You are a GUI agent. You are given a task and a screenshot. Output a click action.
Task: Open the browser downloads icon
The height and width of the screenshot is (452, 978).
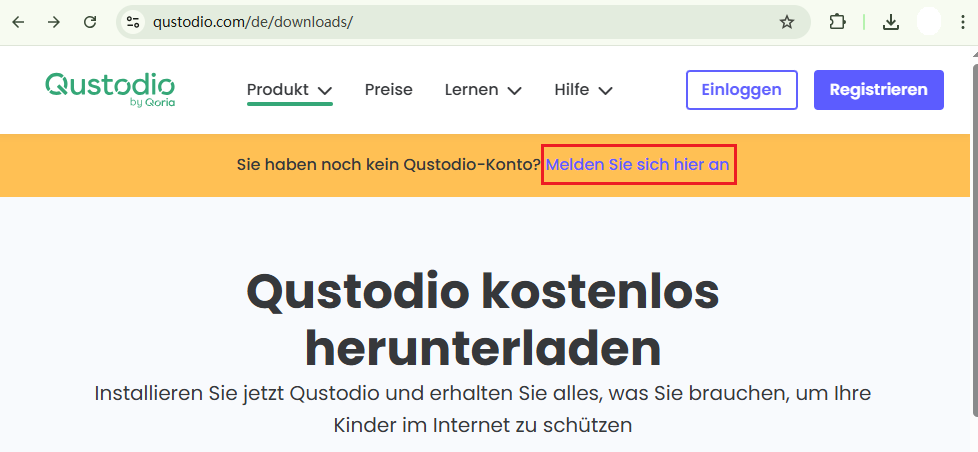click(x=891, y=22)
